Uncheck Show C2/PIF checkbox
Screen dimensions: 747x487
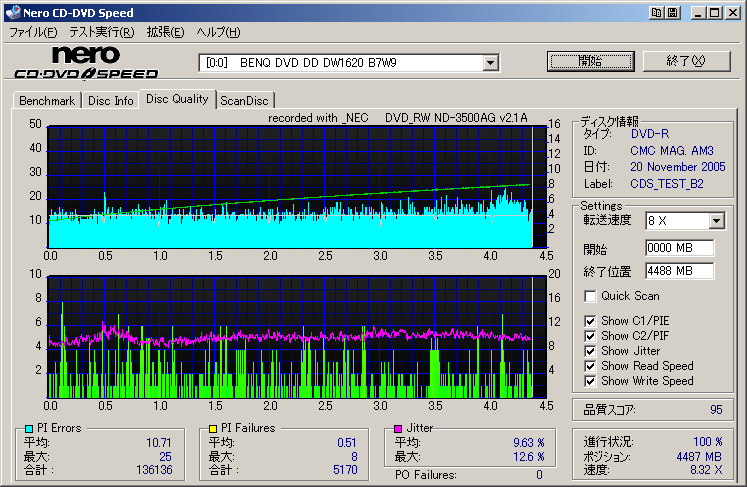(590, 336)
